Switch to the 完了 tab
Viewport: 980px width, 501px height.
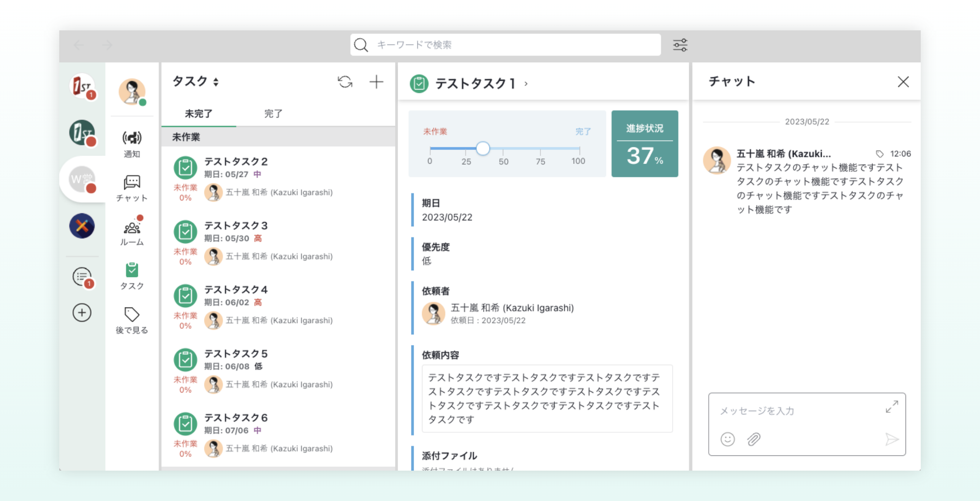tap(273, 113)
